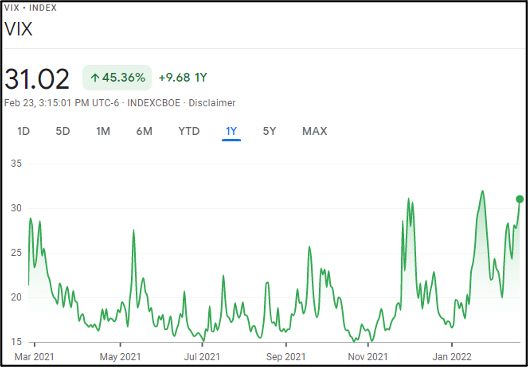Screen dimensions: 528x368
Task: Click the up arrow in change badge
Action: 95,78
